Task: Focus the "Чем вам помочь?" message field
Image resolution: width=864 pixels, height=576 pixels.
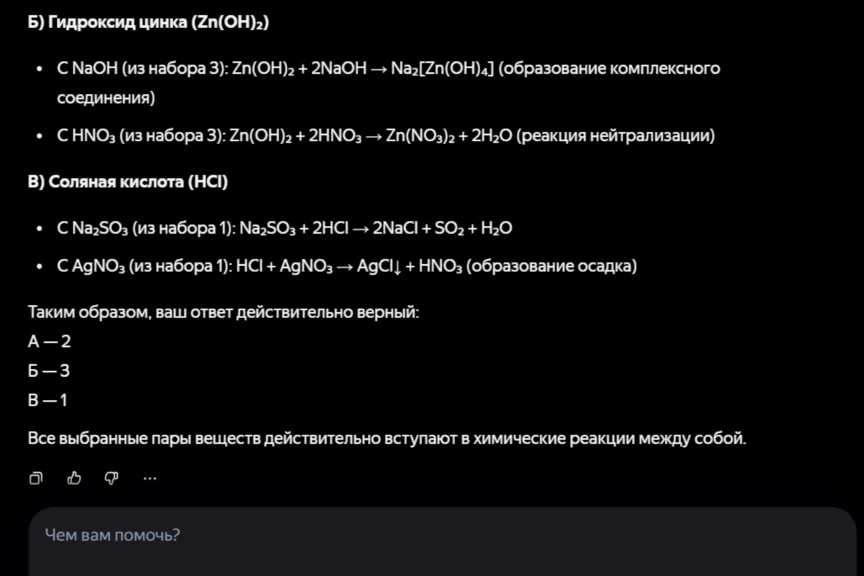Action: [440, 535]
